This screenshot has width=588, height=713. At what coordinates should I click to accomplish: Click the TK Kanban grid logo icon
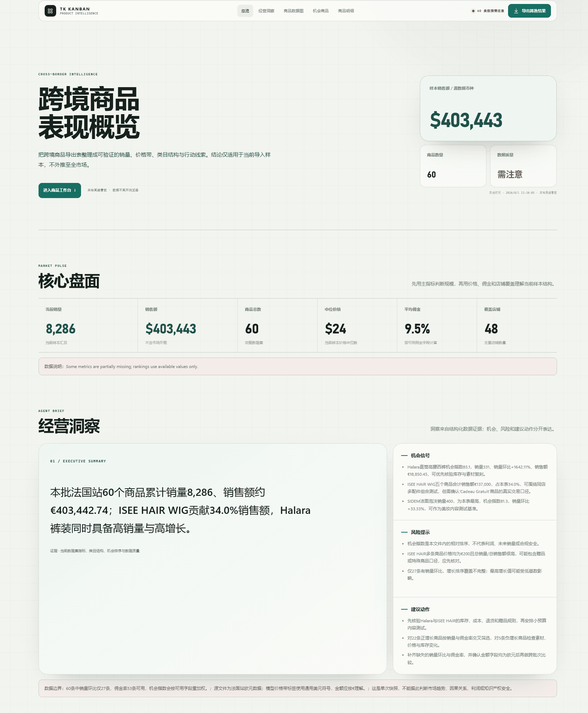50,11
